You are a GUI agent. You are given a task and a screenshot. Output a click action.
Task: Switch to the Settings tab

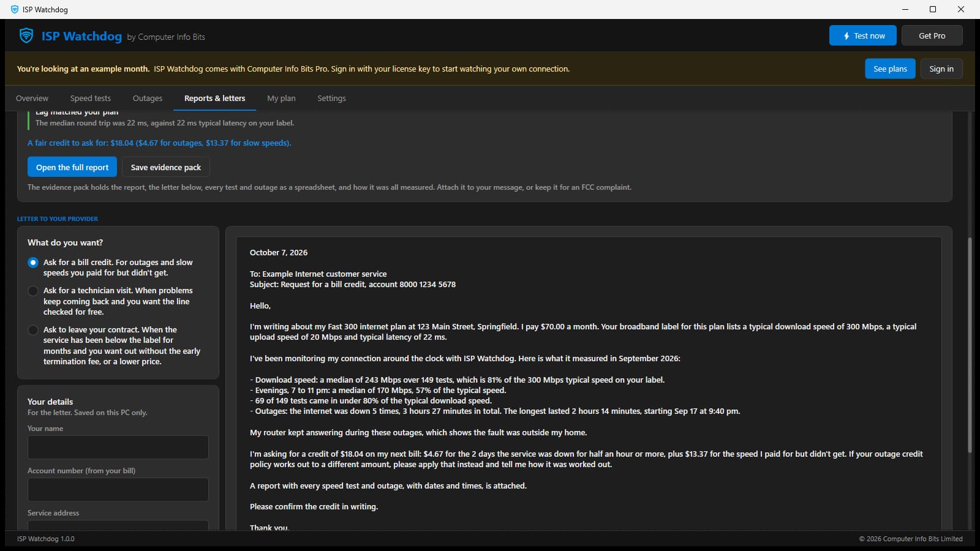click(331, 98)
